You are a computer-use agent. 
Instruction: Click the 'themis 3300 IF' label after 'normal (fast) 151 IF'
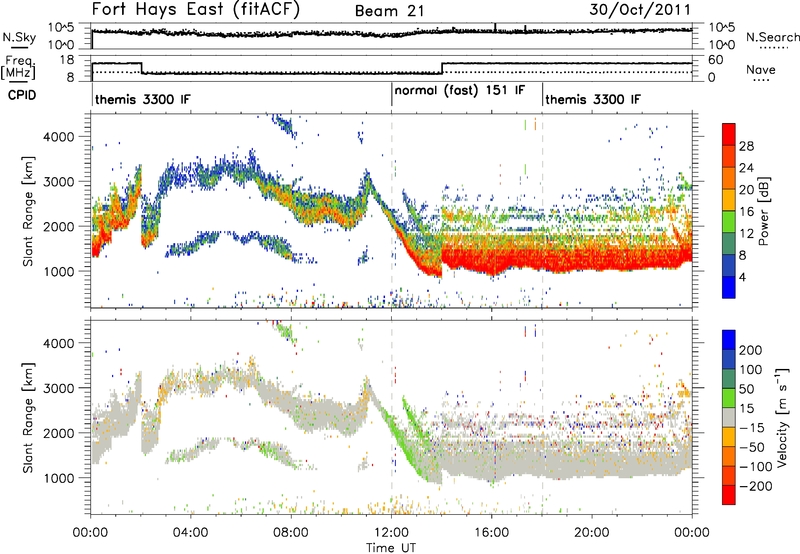point(593,99)
